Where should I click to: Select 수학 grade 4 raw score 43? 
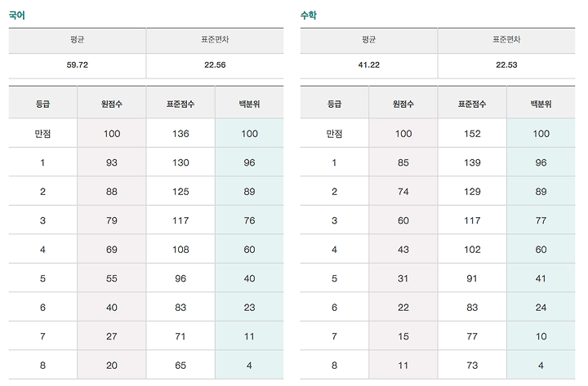tap(403, 250)
